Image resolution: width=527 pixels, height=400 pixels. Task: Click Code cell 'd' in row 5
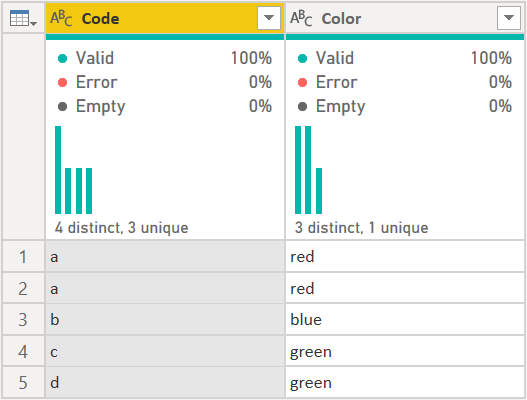point(165,383)
